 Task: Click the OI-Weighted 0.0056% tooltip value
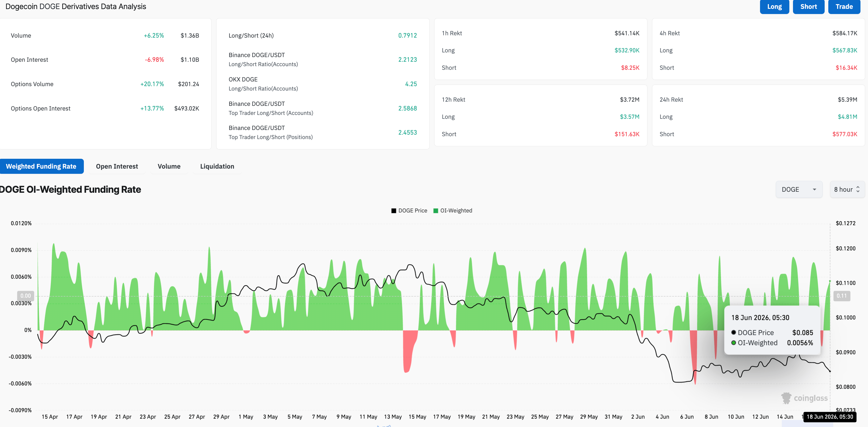(x=799, y=343)
